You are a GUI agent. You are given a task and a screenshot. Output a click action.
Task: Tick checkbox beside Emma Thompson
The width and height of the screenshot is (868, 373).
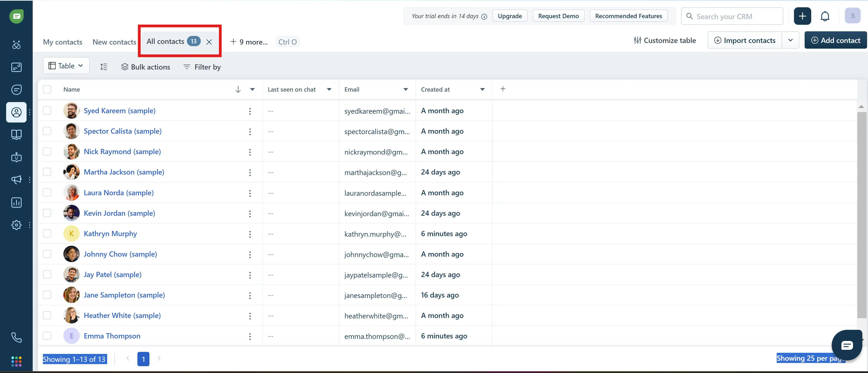pyautogui.click(x=47, y=336)
